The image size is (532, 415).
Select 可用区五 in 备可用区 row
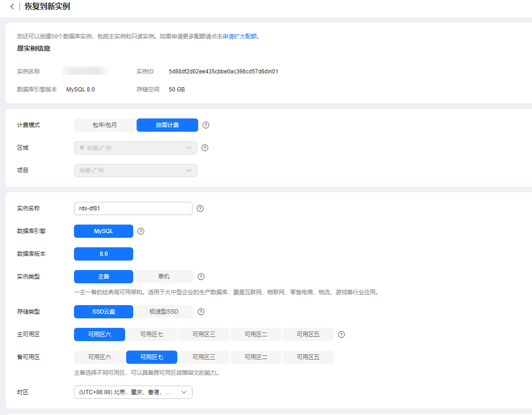pos(308,357)
